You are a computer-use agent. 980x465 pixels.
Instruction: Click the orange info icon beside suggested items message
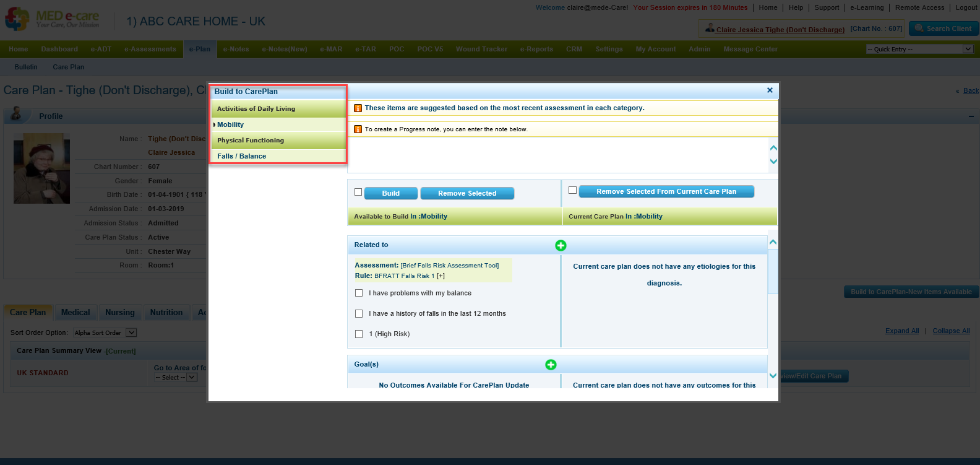(x=358, y=108)
